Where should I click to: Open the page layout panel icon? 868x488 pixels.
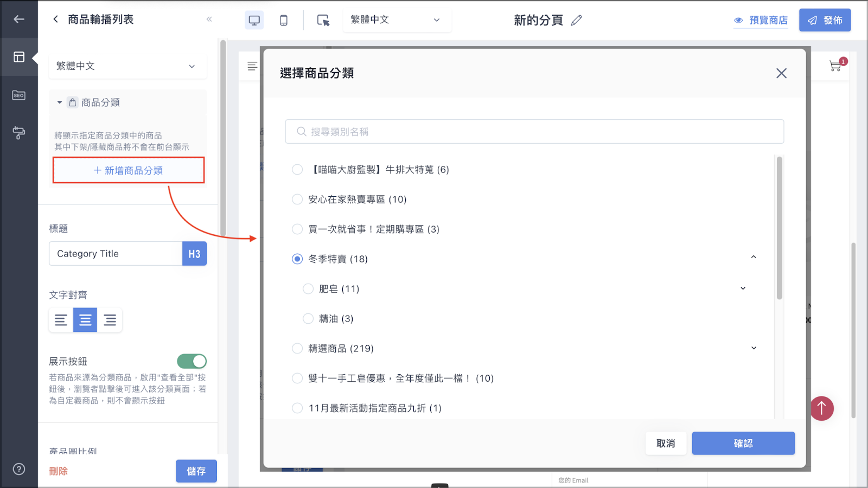[19, 57]
